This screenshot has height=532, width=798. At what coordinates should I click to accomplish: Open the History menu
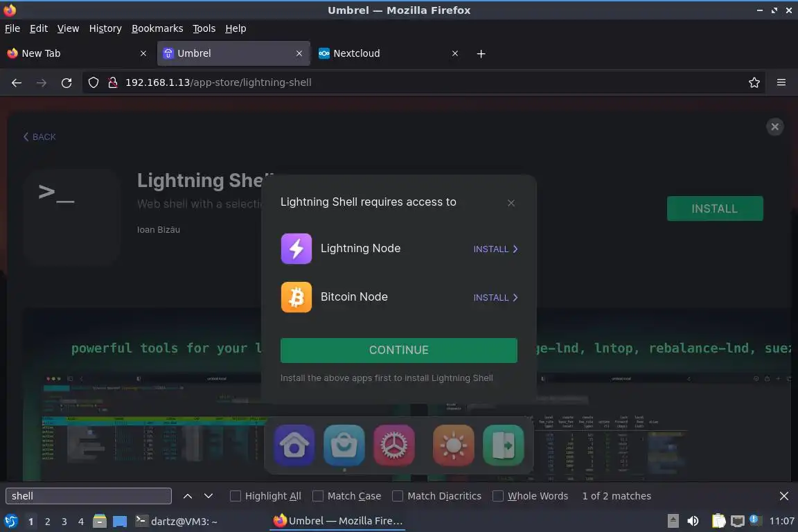coord(105,28)
